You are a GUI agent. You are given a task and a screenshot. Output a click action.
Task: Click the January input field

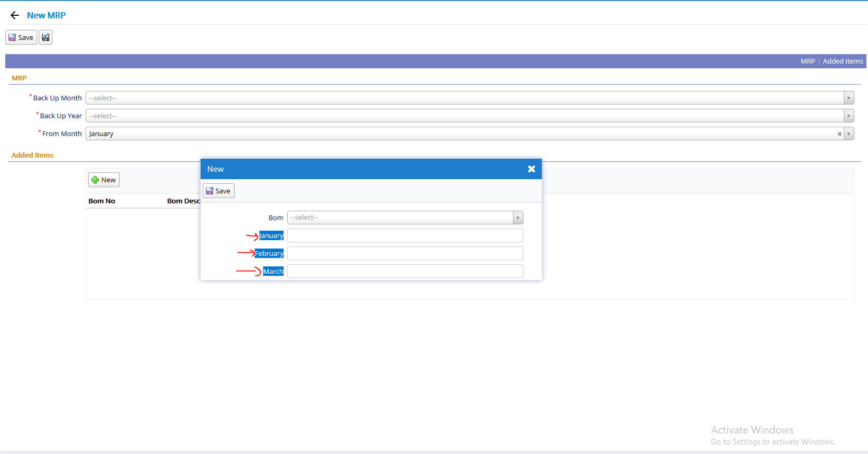[x=405, y=235]
